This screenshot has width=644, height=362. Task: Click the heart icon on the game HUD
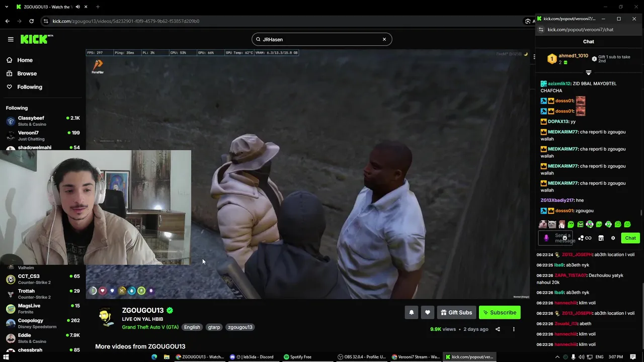click(x=102, y=291)
